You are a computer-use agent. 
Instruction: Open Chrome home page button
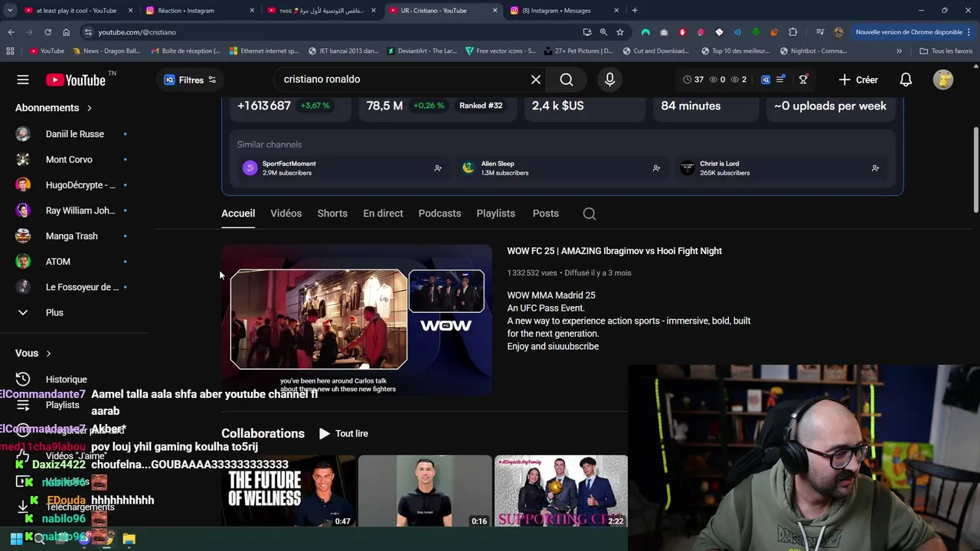click(x=66, y=32)
